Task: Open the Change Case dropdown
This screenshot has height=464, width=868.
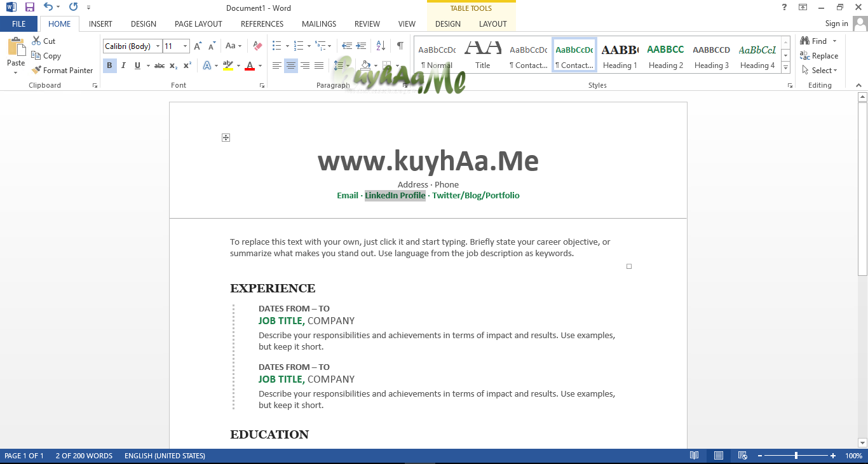Action: (233, 46)
